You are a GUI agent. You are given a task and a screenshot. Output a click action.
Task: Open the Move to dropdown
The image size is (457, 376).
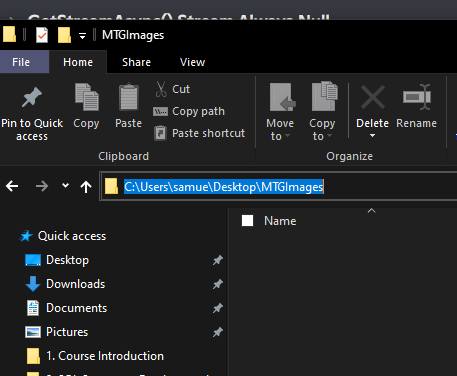(280, 112)
